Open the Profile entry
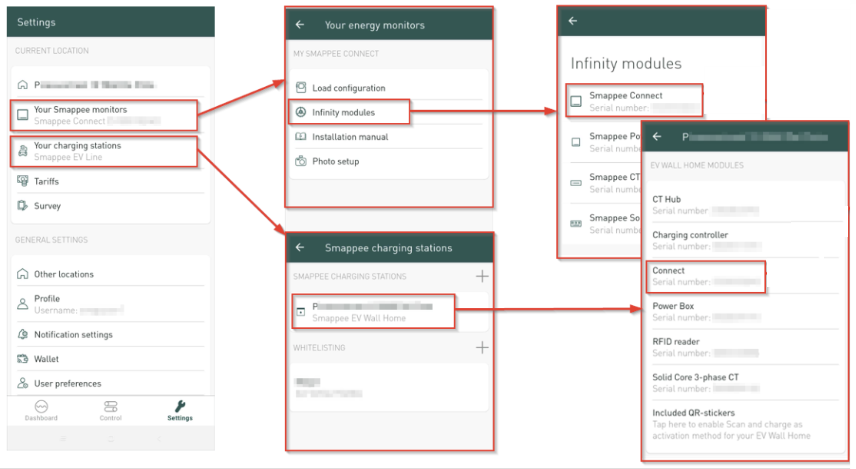 click(110, 304)
